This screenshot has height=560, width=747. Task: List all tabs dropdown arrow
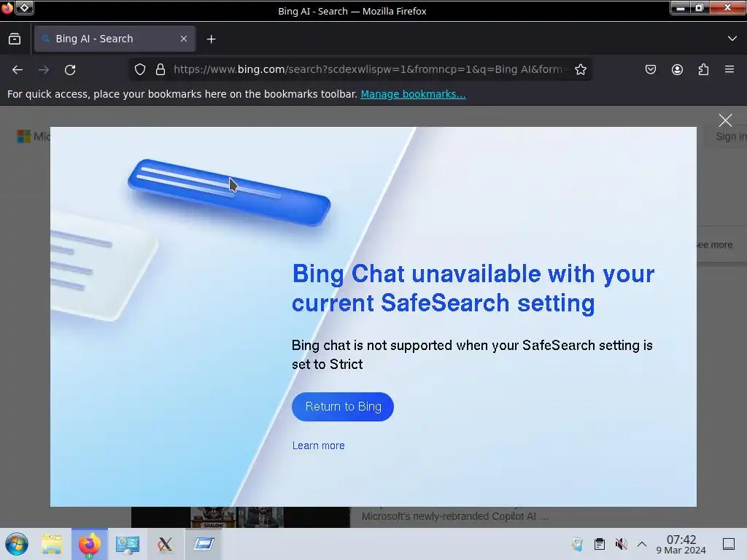[x=732, y=39]
